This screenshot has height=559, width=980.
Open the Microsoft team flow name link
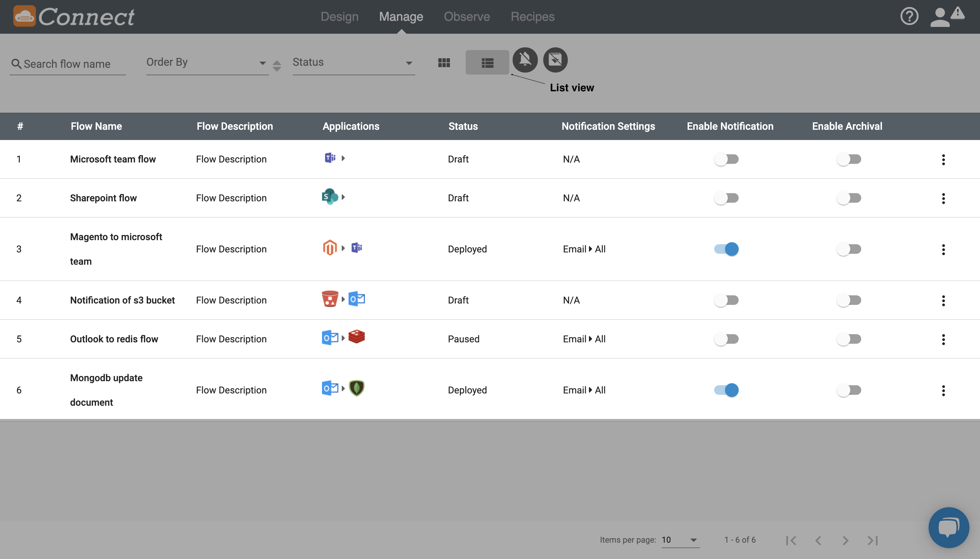(x=113, y=159)
